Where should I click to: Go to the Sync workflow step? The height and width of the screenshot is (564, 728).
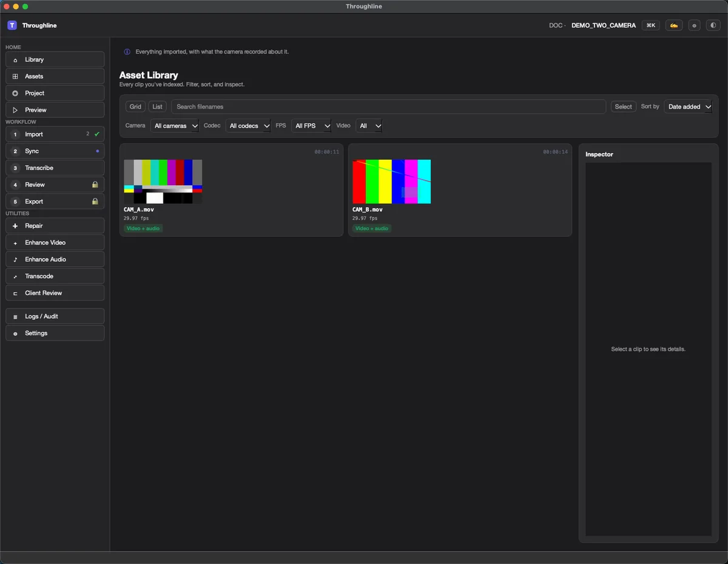point(55,151)
